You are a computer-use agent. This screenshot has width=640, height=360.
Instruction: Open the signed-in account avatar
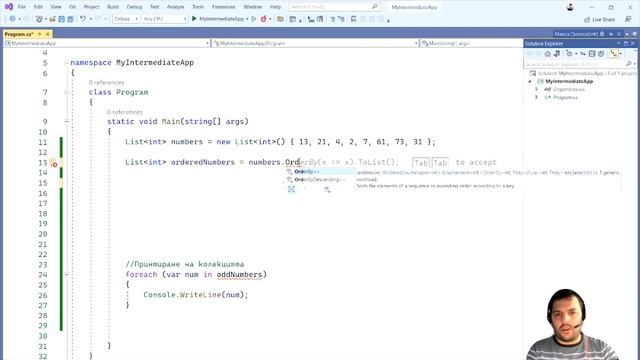pyautogui.click(x=570, y=7)
